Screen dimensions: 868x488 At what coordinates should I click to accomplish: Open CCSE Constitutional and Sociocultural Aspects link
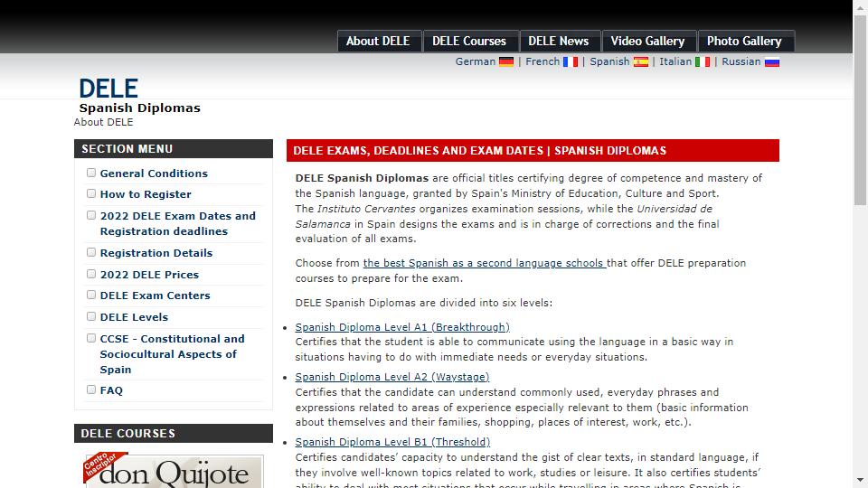coord(172,354)
